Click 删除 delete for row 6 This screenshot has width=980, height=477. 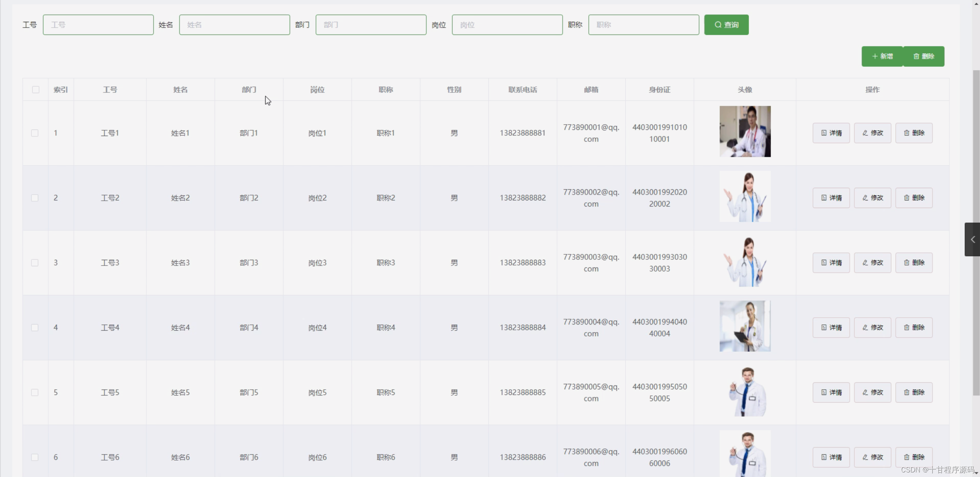(x=914, y=457)
